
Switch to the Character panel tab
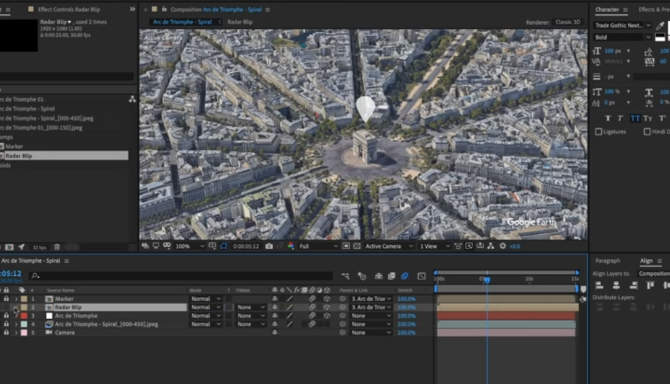point(607,9)
